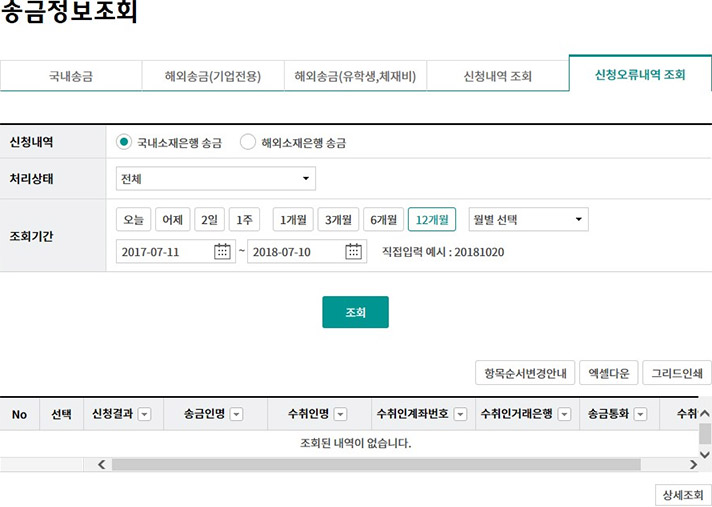Switch to the 국내송금 tab
This screenshot has width=712, height=507.
pyautogui.click(x=70, y=76)
